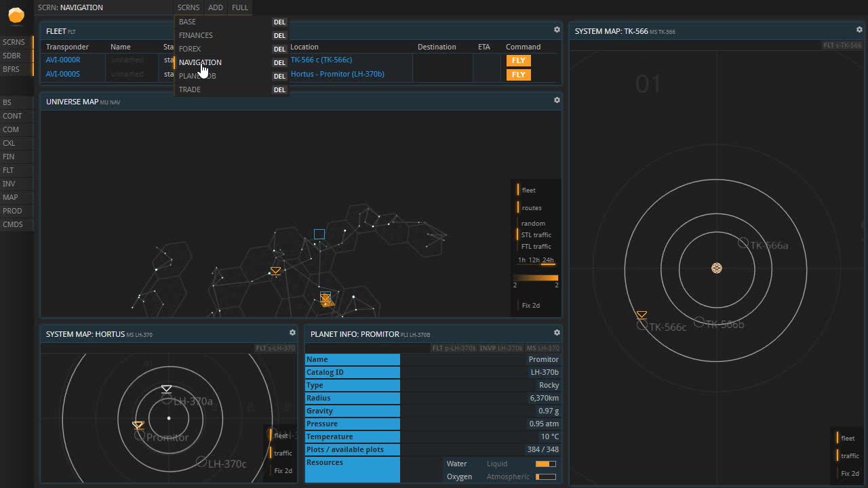Delete the BASE screen with DEL
The width and height of the screenshot is (868, 488).
[279, 22]
